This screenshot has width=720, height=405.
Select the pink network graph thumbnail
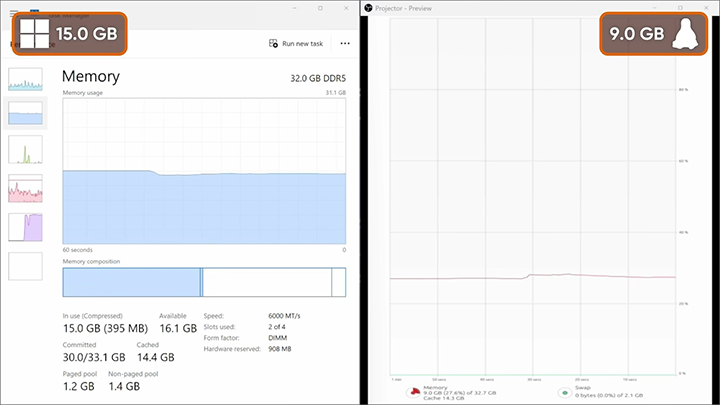tap(25, 188)
